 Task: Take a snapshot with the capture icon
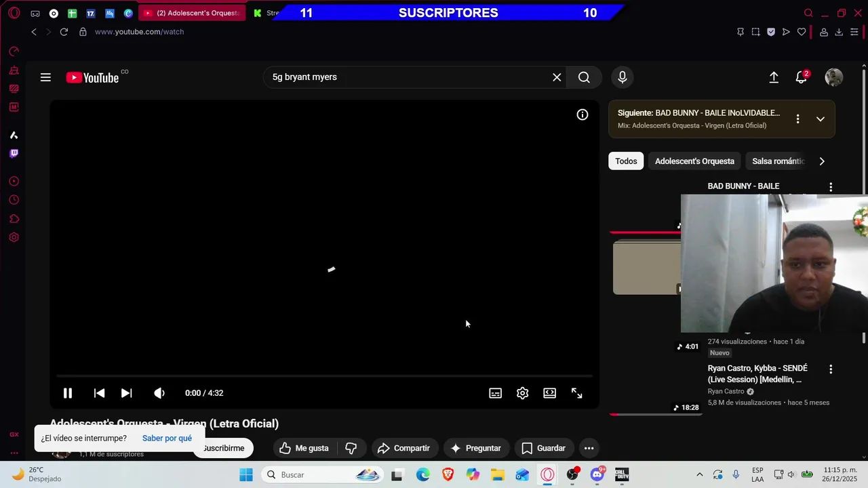756,32
